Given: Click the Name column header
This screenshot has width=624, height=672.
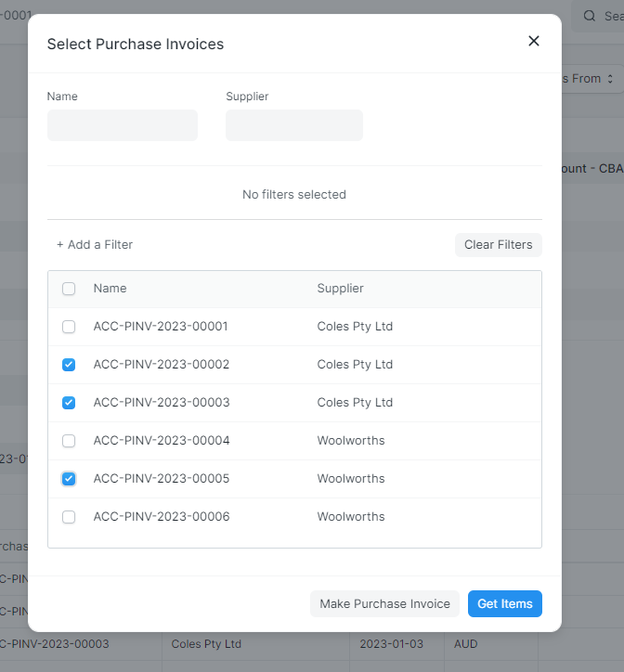Looking at the screenshot, I should pyautogui.click(x=110, y=289).
